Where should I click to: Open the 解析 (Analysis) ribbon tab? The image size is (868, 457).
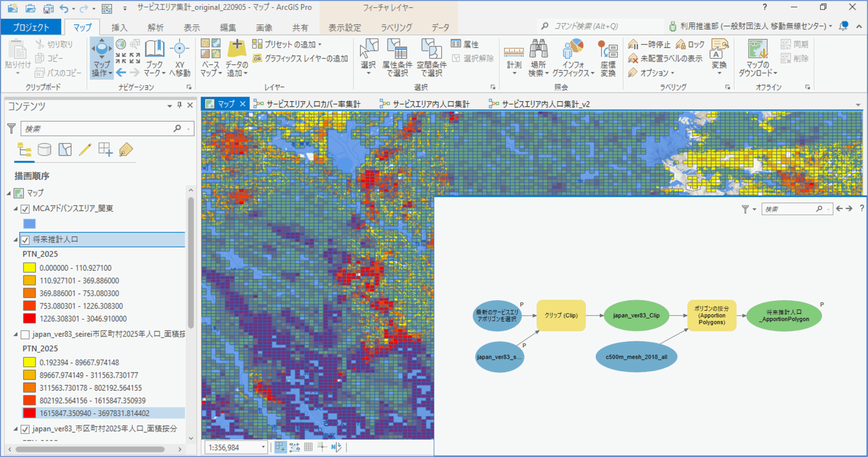click(155, 27)
